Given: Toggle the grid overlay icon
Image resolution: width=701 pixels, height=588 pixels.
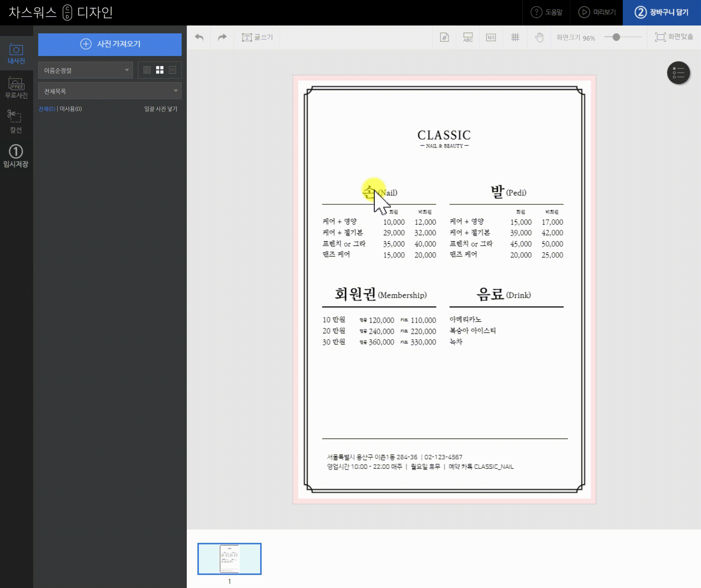Looking at the screenshot, I should [515, 37].
